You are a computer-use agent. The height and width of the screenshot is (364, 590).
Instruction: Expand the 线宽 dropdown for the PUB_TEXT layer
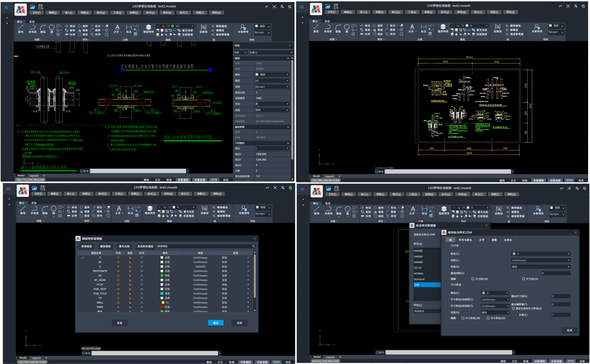click(x=248, y=289)
